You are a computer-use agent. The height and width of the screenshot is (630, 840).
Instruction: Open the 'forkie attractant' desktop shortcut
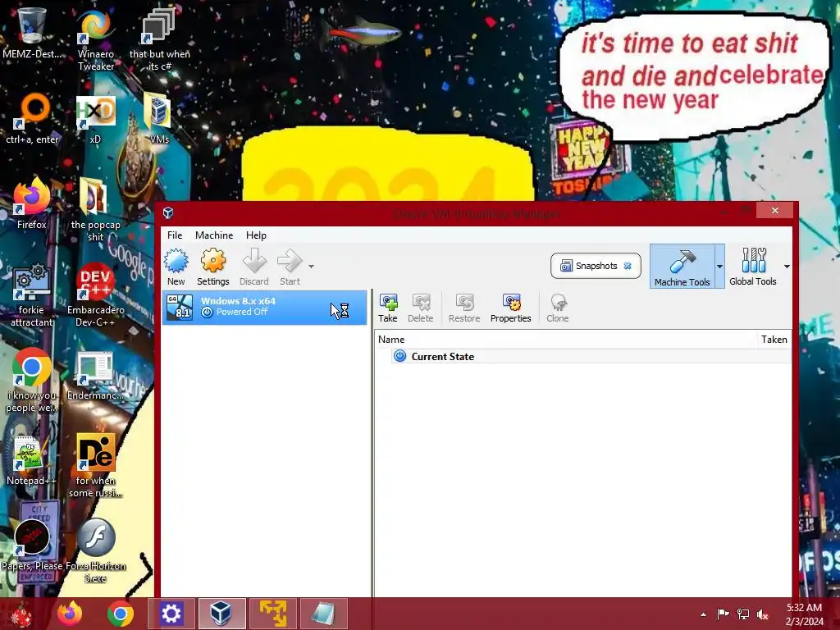coord(32,295)
